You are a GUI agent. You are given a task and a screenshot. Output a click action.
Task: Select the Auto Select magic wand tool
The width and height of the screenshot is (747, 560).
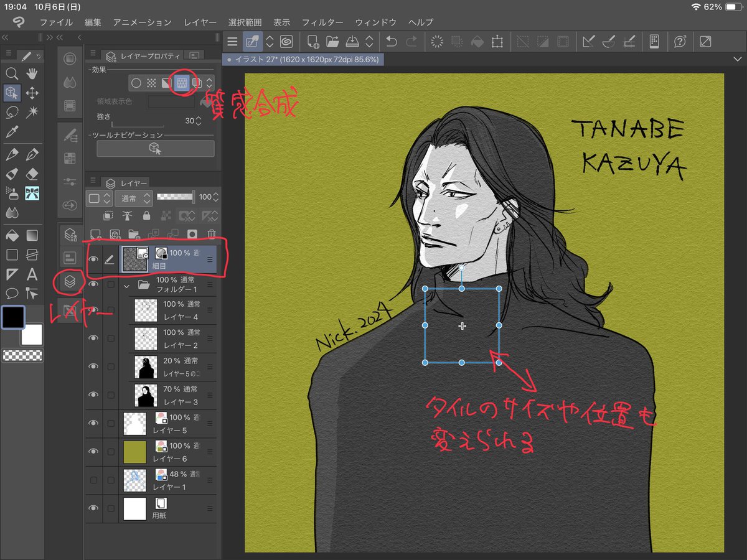(32, 112)
